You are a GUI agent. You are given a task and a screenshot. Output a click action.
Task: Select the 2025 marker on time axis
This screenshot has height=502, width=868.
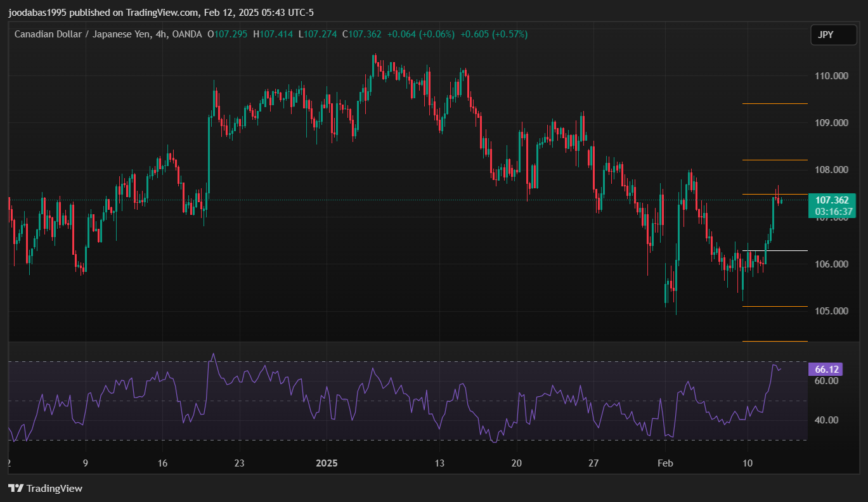327,463
